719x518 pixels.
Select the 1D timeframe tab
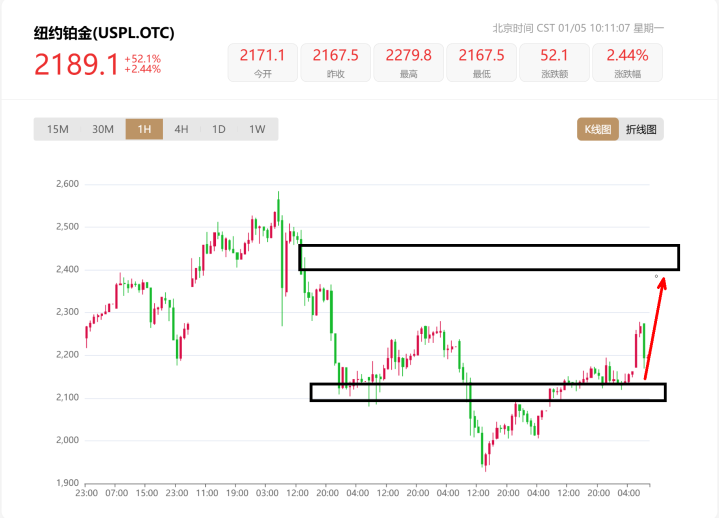coord(219,129)
